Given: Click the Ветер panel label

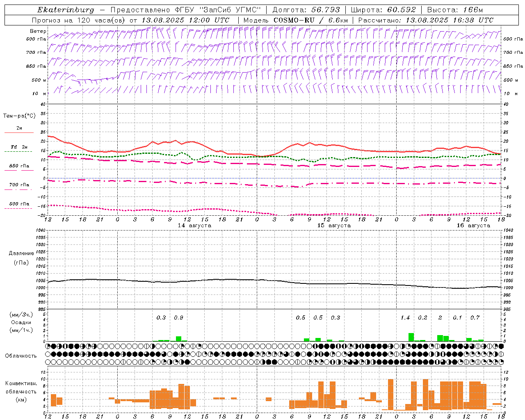Looking at the screenshot, I should (x=38, y=31).
